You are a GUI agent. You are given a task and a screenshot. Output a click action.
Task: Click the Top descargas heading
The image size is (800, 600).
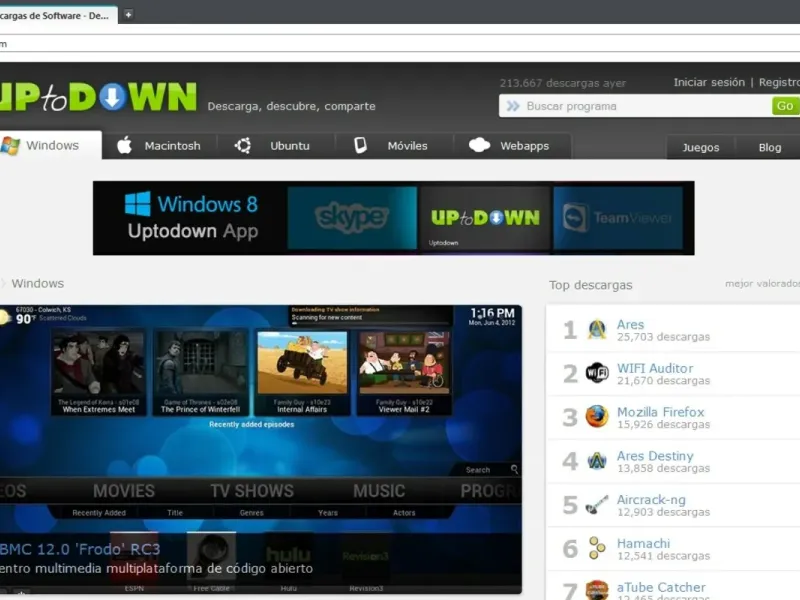pyautogui.click(x=590, y=285)
